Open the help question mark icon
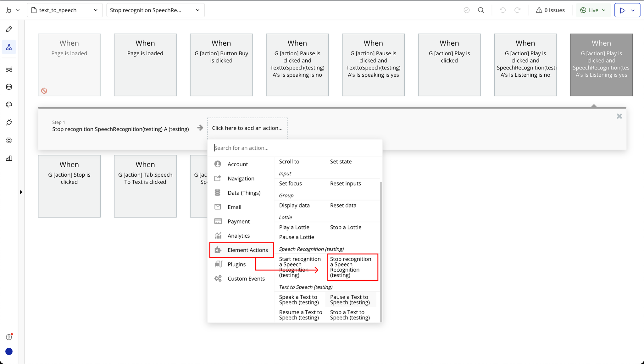Viewport: 644px width, 364px height. 9,337
